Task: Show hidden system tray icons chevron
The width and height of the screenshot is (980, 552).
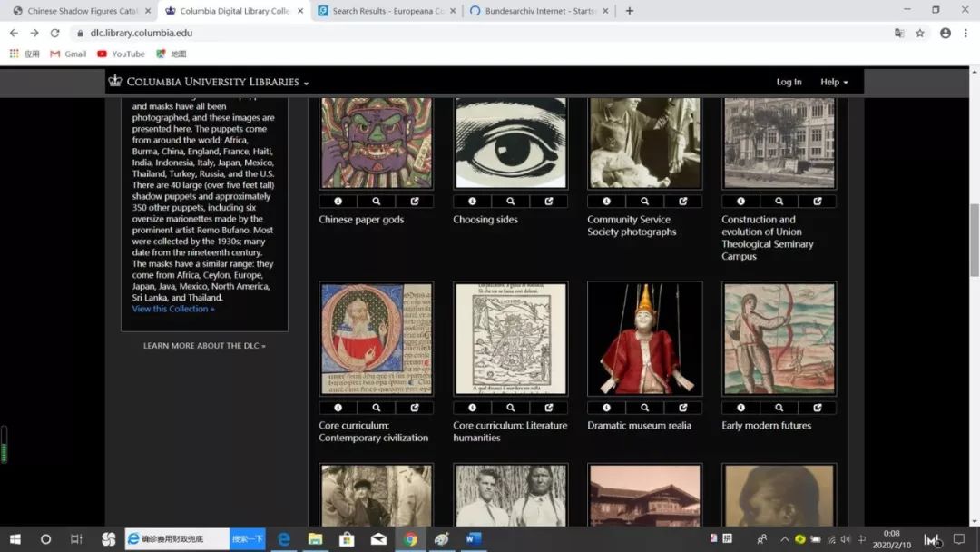Action: tap(784, 539)
